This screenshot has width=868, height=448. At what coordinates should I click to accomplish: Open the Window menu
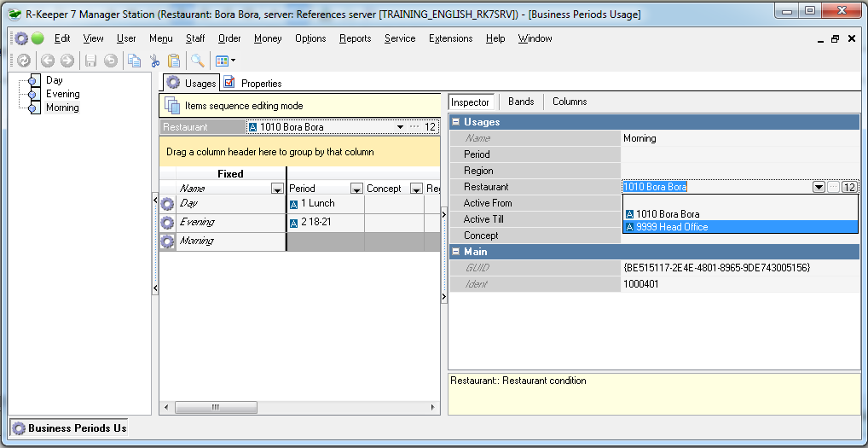coord(535,38)
